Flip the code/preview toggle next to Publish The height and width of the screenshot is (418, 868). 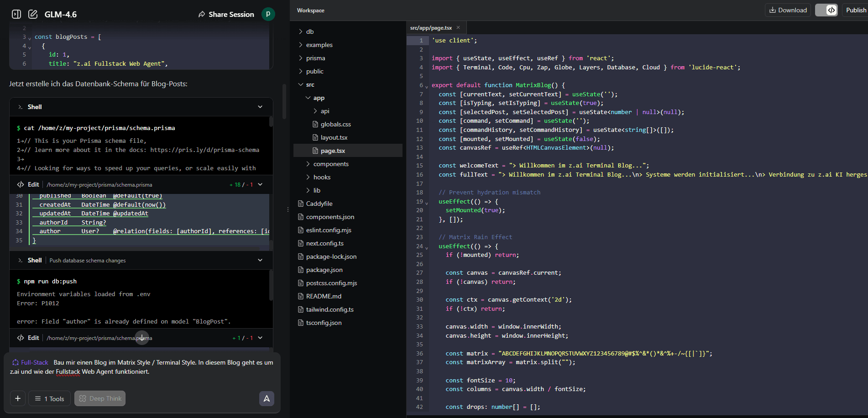coord(826,10)
